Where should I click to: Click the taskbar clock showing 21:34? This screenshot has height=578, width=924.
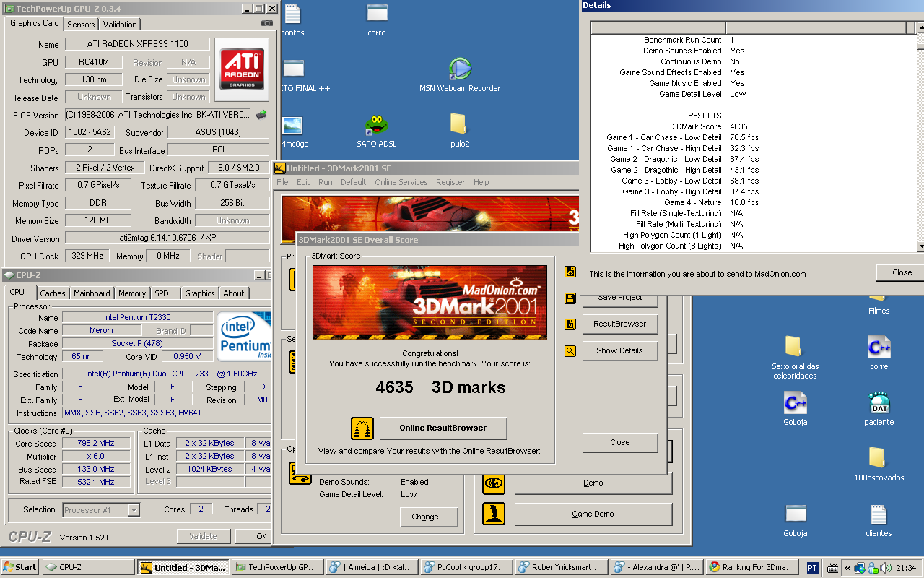907,568
